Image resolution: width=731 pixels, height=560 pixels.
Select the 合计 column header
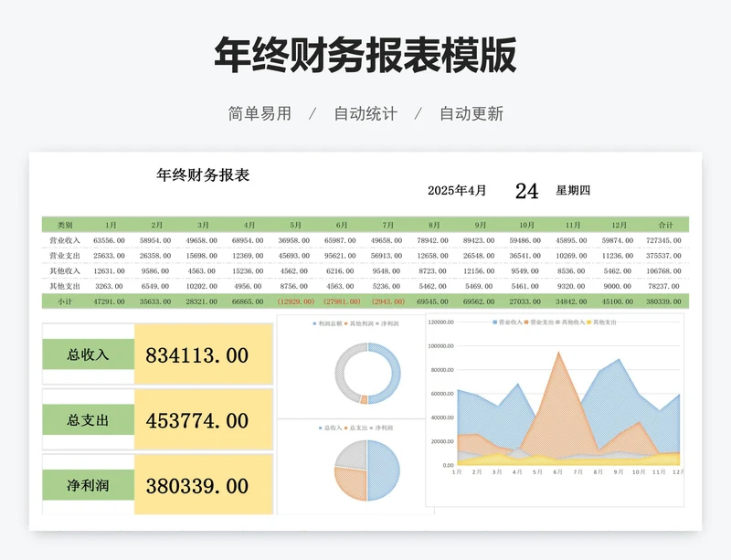pyautogui.click(x=665, y=225)
